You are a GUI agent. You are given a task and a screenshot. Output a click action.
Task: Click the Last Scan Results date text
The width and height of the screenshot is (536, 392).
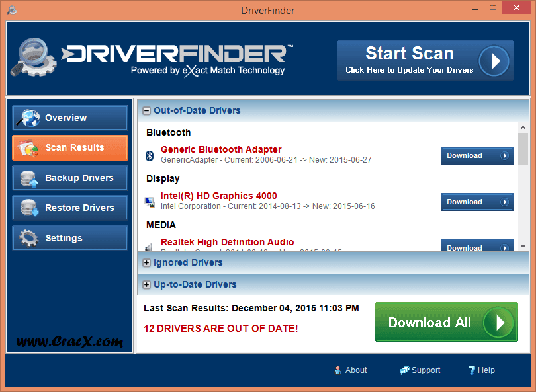tap(251, 308)
